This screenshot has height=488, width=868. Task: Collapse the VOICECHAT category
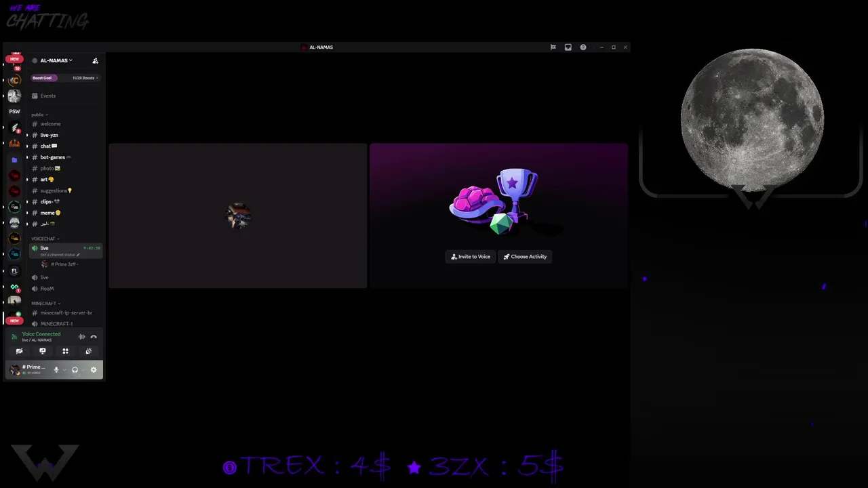click(45, 239)
